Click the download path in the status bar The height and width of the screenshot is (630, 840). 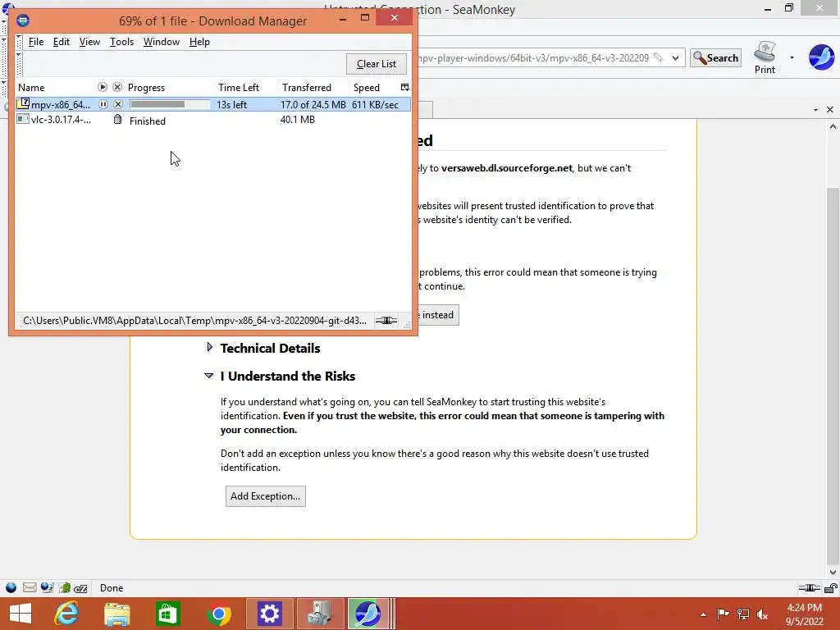point(194,321)
